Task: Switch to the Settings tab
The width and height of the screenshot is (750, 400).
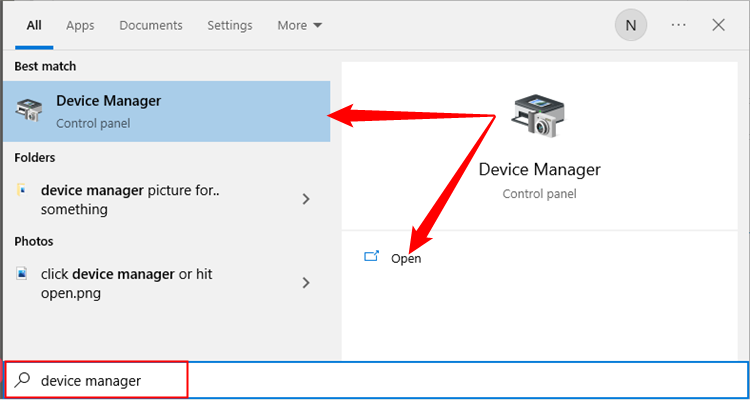Action: pos(230,25)
